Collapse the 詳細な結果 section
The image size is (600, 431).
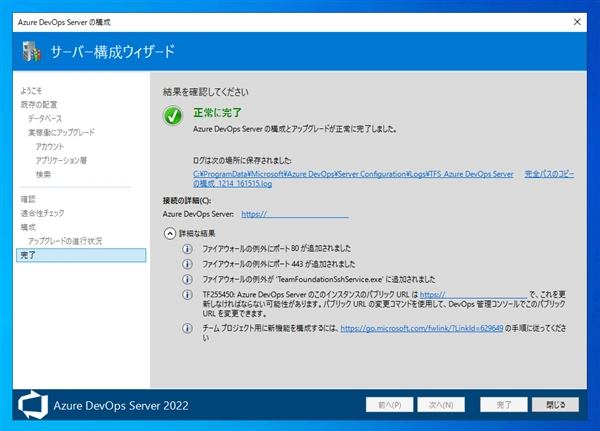pos(170,233)
